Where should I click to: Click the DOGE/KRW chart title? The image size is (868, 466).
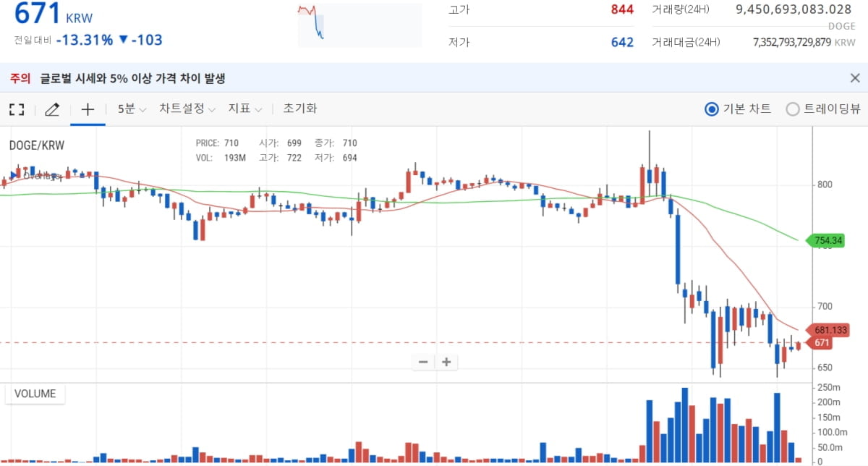36,145
